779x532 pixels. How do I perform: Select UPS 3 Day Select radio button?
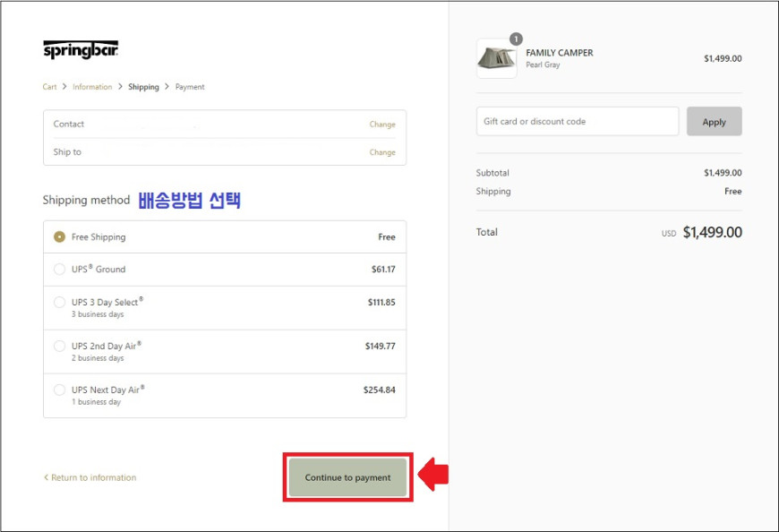click(59, 302)
